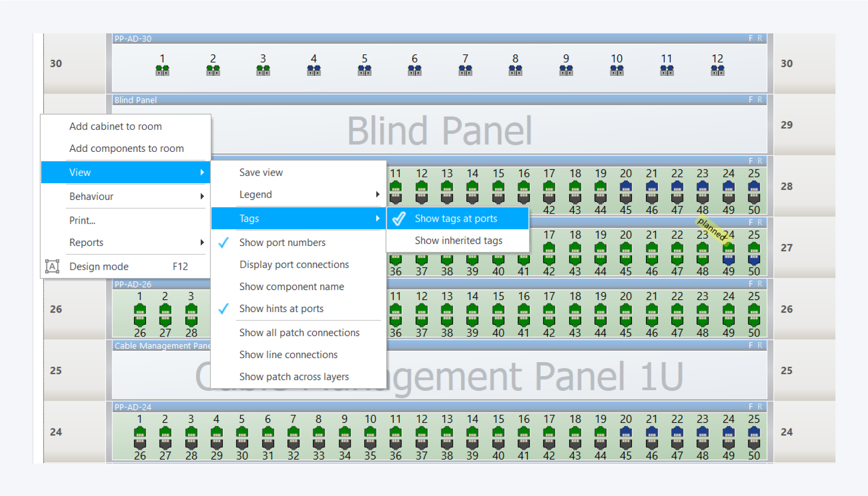This screenshot has width=868, height=496.
Task: Click green port 1 icon on PP-AD-24
Action: point(140,431)
